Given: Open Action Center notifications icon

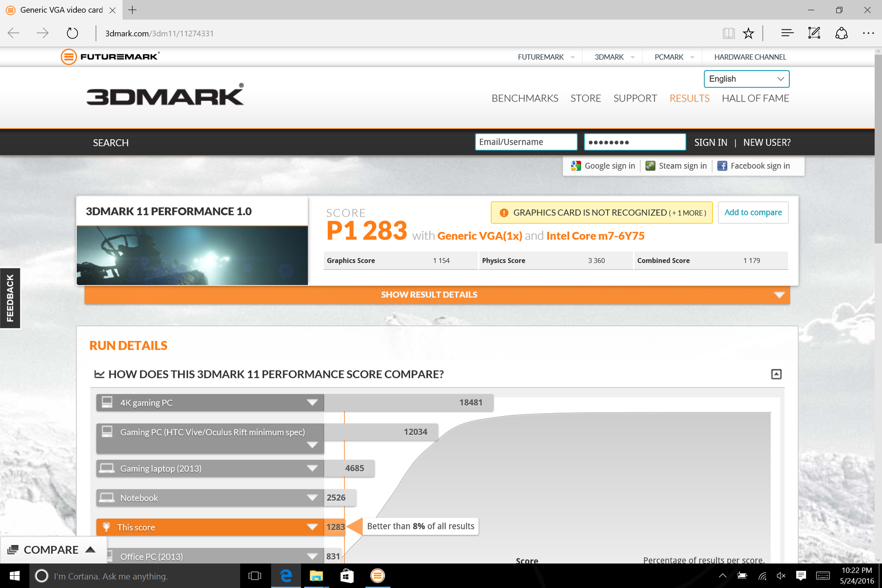Looking at the screenshot, I should coord(801,576).
